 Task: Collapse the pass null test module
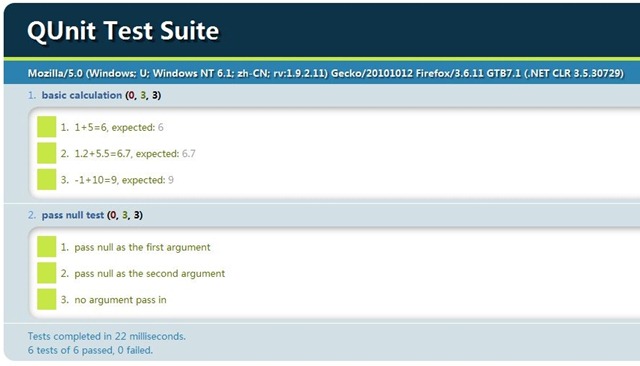73,215
